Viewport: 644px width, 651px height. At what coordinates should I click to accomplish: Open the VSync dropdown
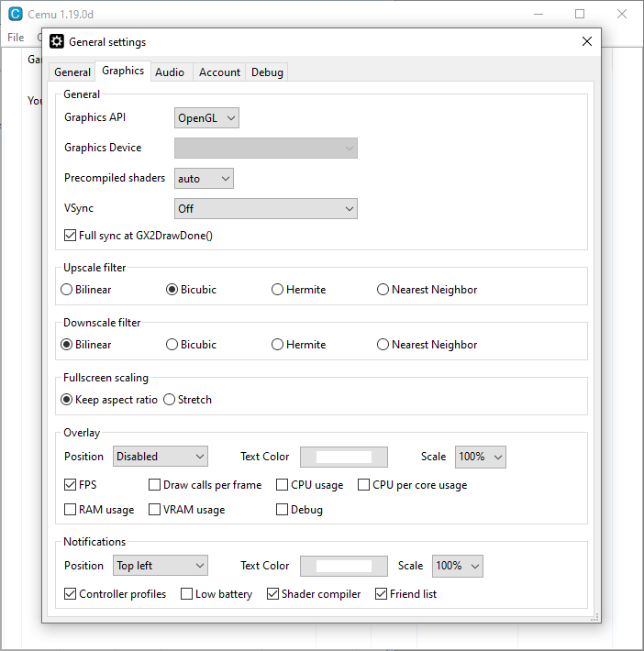[x=266, y=209]
